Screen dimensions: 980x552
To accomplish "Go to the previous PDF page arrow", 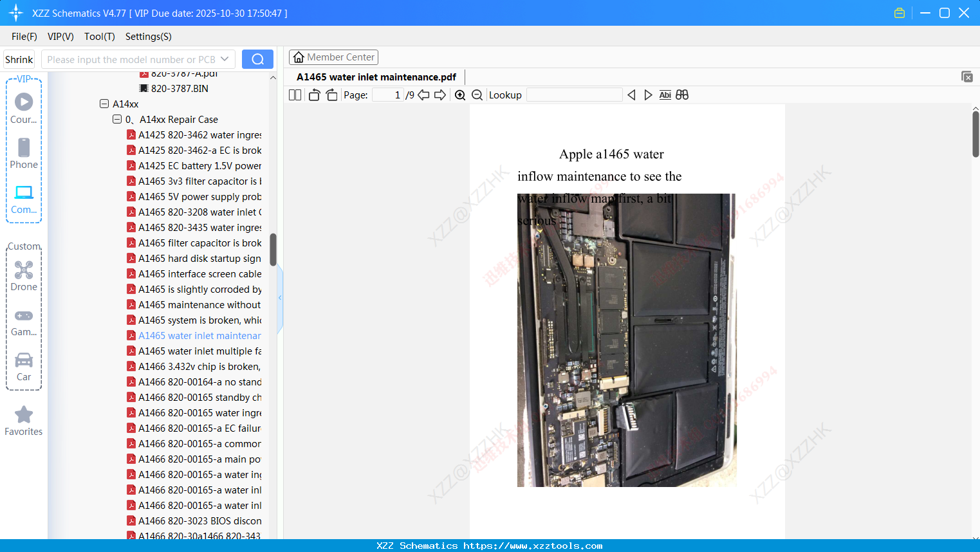I will pyautogui.click(x=423, y=95).
